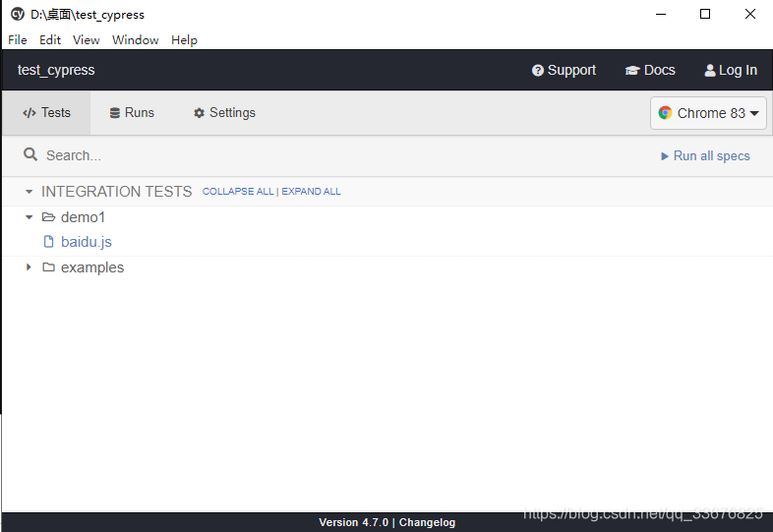
Task: Click Log In
Action: tap(731, 71)
